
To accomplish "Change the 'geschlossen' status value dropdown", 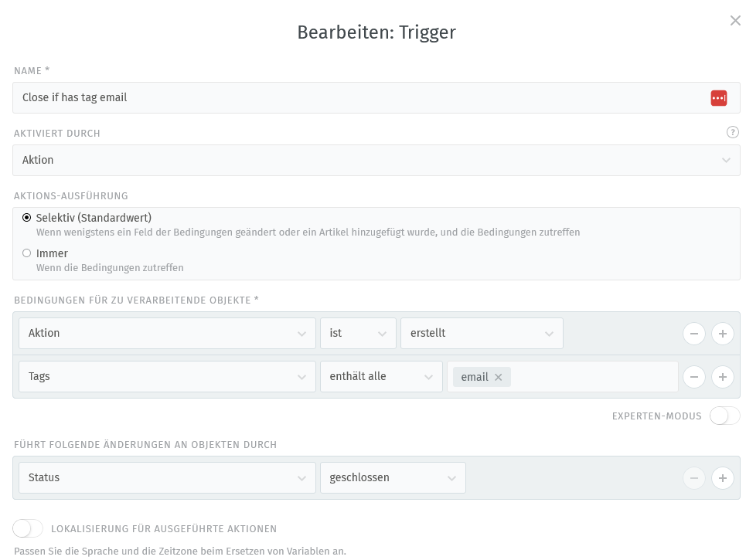I will click(x=393, y=478).
